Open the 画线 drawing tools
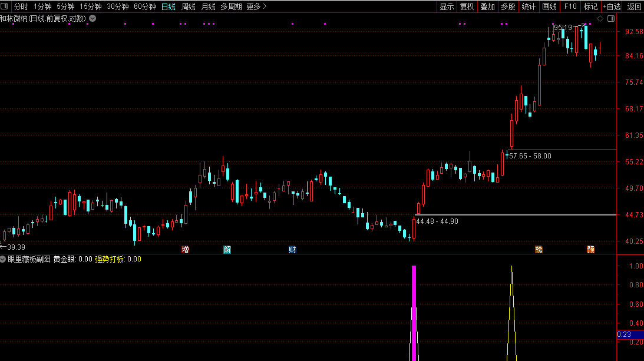This screenshot has width=644, height=361. (x=550, y=6)
